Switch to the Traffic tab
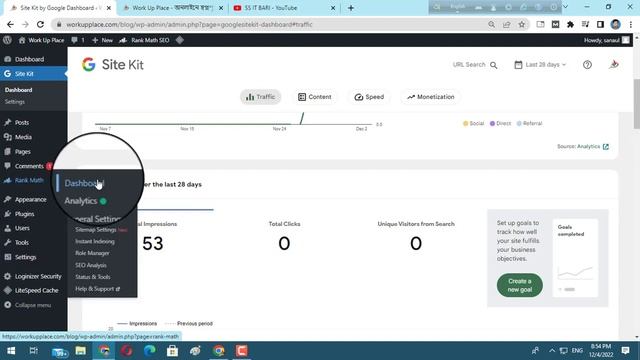The height and width of the screenshot is (360, 640). [x=260, y=97]
